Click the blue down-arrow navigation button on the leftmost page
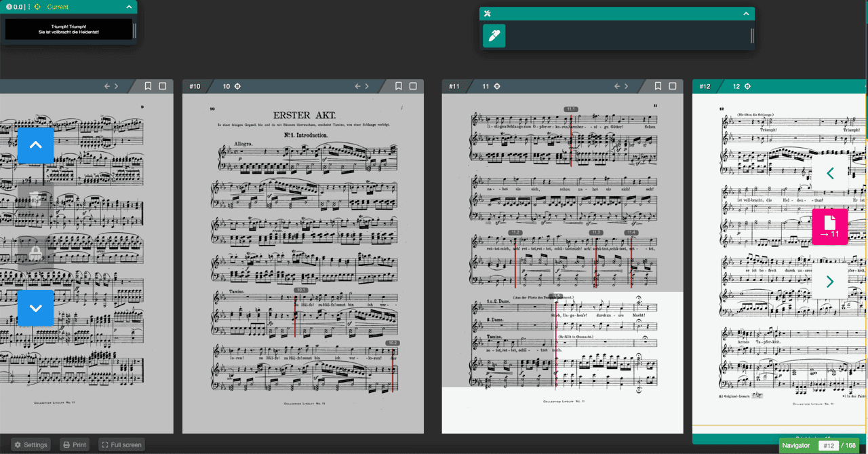Viewport: 868px width, 454px height. pyautogui.click(x=35, y=307)
